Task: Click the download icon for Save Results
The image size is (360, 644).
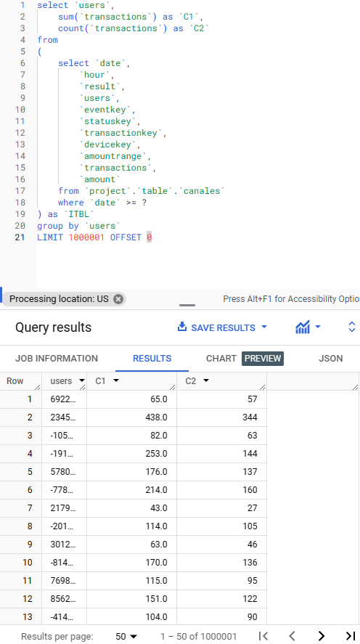Action: pyautogui.click(x=182, y=327)
